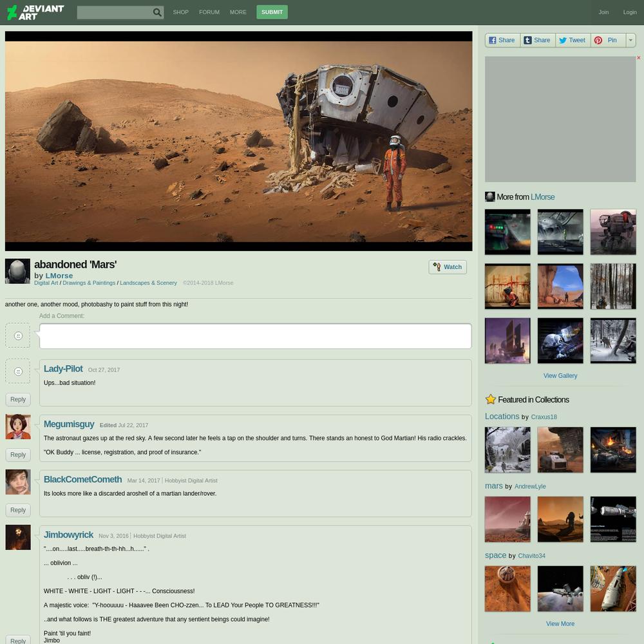Click the Join link

(x=603, y=12)
